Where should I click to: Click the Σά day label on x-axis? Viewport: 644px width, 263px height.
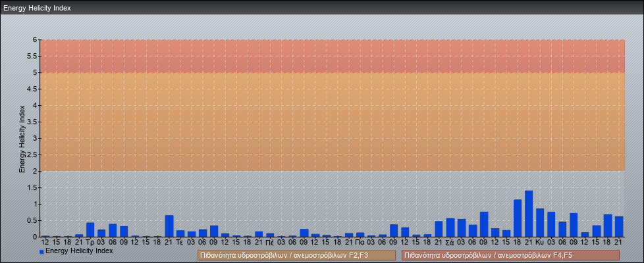450,242
